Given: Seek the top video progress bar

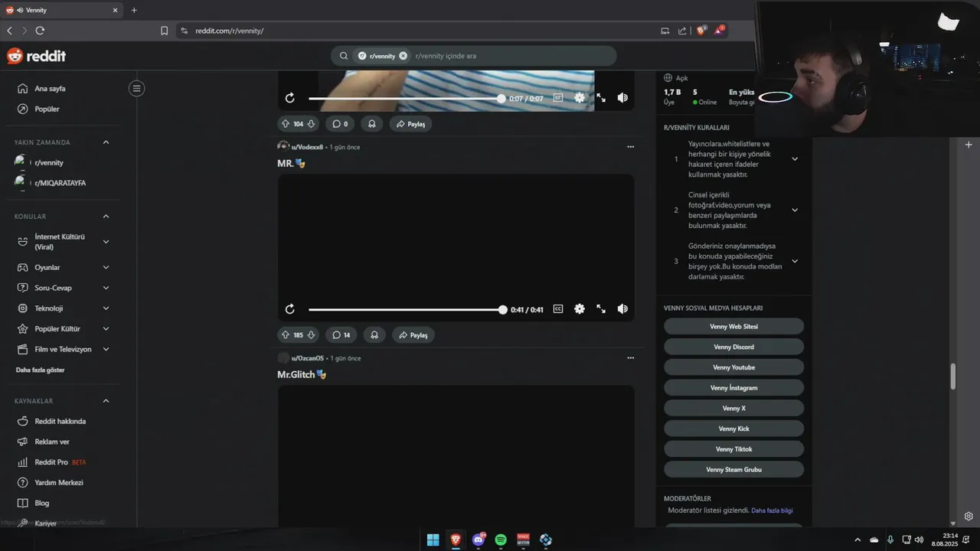Looking at the screenshot, I should (x=406, y=98).
